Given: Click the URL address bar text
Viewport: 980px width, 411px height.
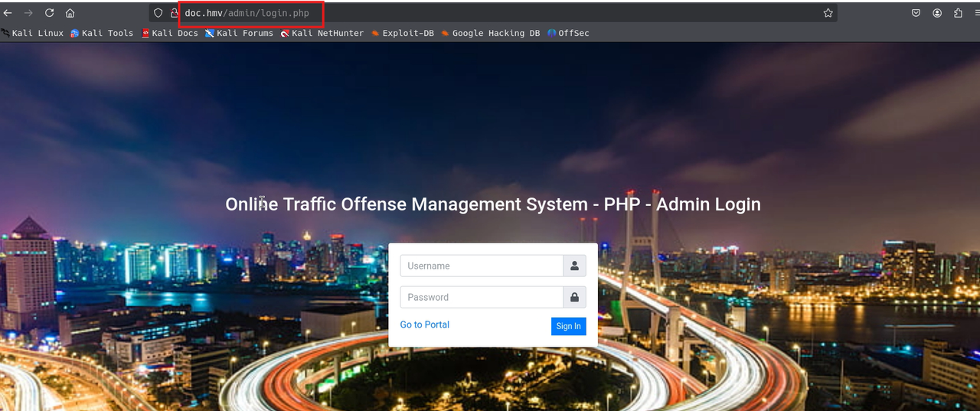Looking at the screenshot, I should [x=247, y=13].
